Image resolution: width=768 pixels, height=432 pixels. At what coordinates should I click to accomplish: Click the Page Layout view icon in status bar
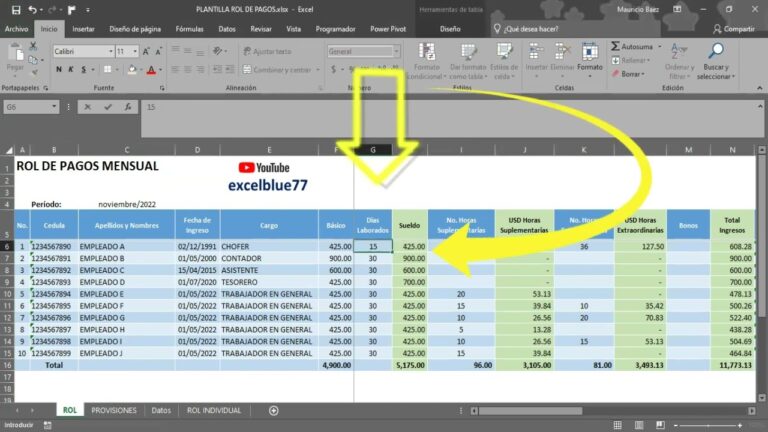tap(639, 425)
